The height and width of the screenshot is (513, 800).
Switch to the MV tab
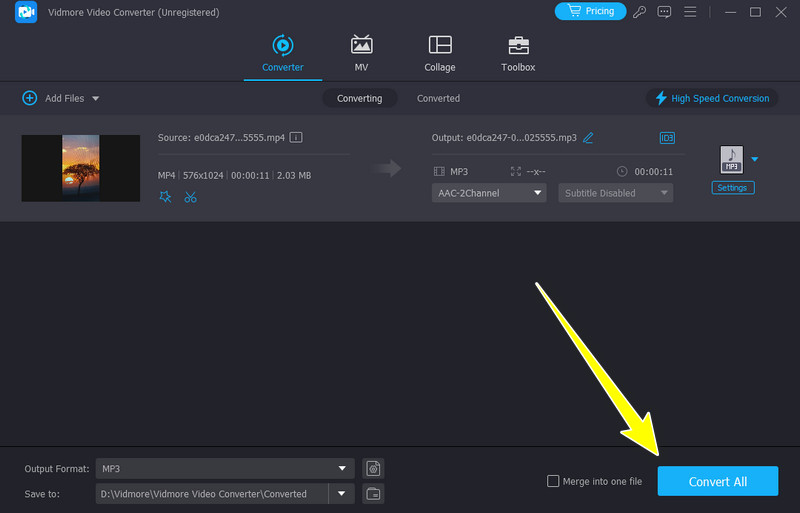click(x=361, y=53)
